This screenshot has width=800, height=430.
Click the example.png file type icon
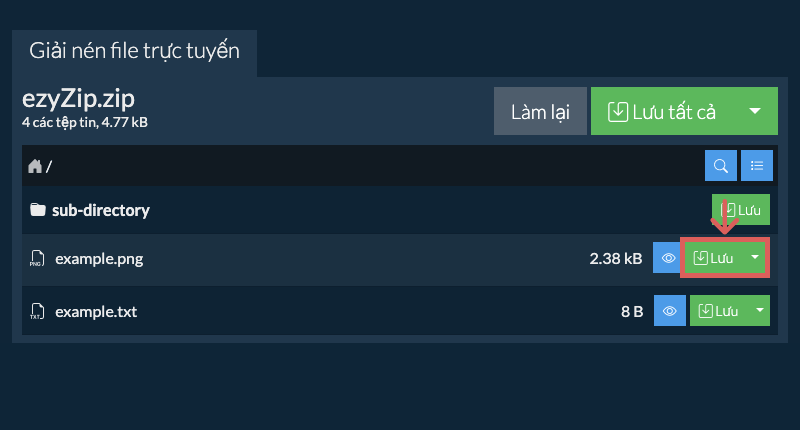(37, 259)
